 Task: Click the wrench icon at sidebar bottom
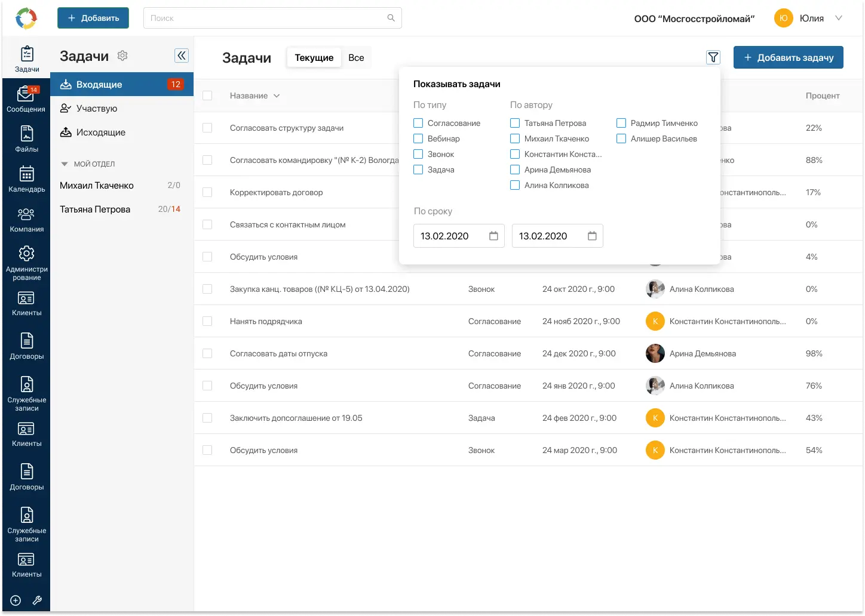coord(37,600)
